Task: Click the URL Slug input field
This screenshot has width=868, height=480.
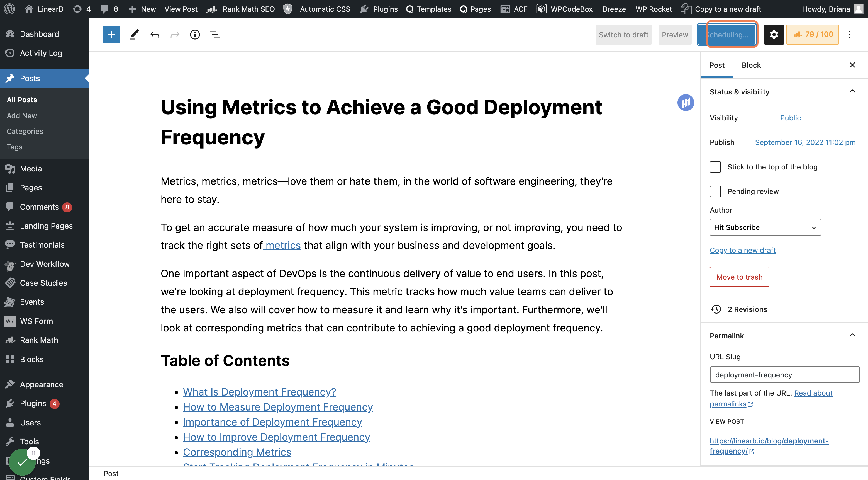Action: (x=784, y=374)
